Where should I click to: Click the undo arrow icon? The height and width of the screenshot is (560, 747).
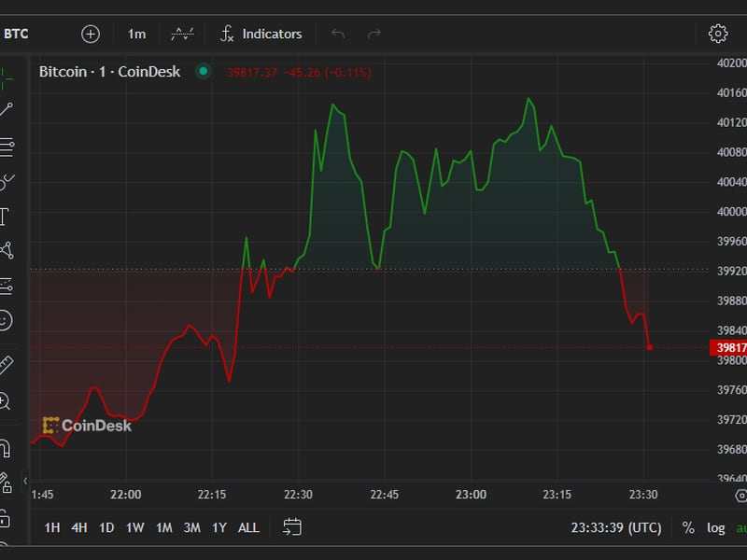[x=338, y=34]
